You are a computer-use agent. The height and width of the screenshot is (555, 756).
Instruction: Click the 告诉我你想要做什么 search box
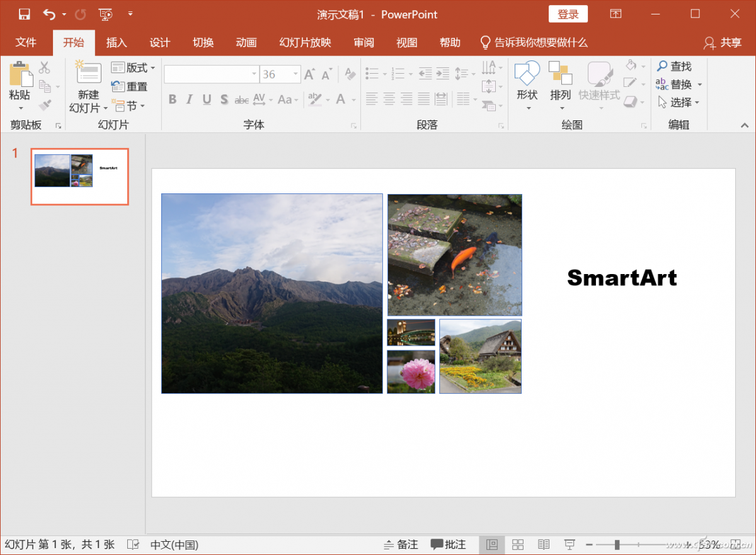coord(534,42)
